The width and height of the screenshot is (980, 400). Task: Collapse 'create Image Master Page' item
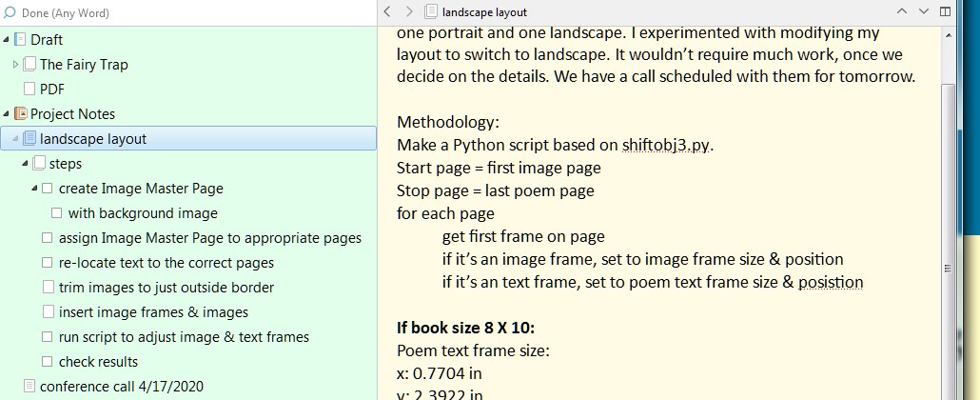(x=34, y=189)
